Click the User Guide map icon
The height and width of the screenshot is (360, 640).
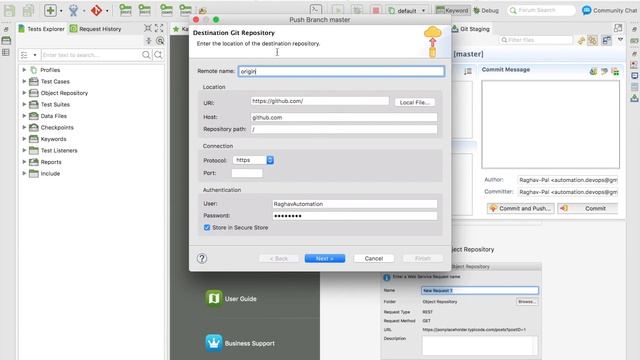[213, 298]
